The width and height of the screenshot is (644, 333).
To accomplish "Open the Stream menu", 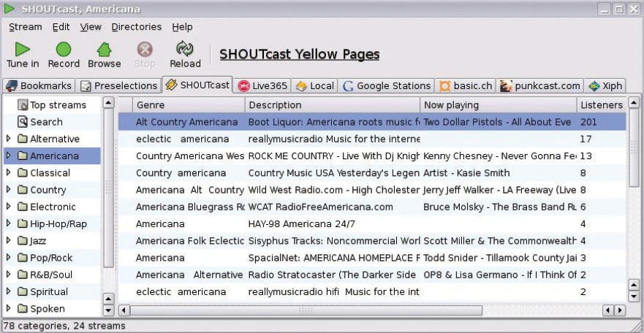I will [x=25, y=27].
